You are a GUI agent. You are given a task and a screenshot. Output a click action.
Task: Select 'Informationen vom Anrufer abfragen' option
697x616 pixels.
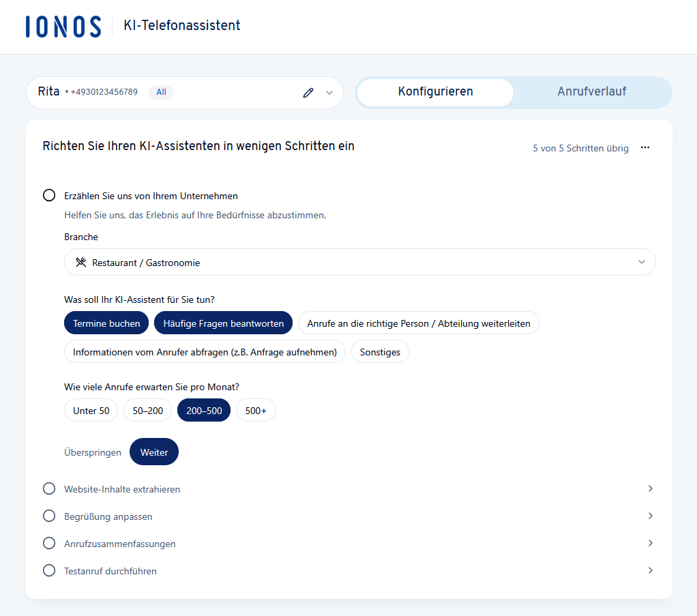pyautogui.click(x=205, y=351)
